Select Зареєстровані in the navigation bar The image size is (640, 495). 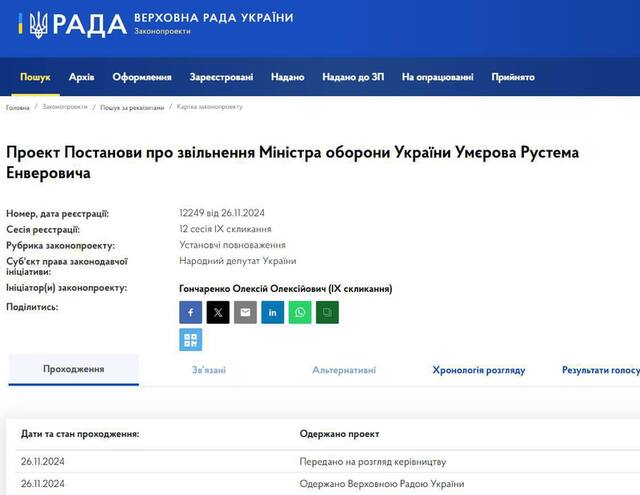[221, 77]
